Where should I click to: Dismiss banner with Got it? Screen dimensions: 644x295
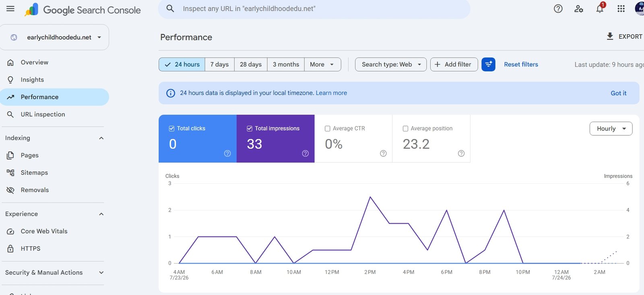tap(619, 93)
